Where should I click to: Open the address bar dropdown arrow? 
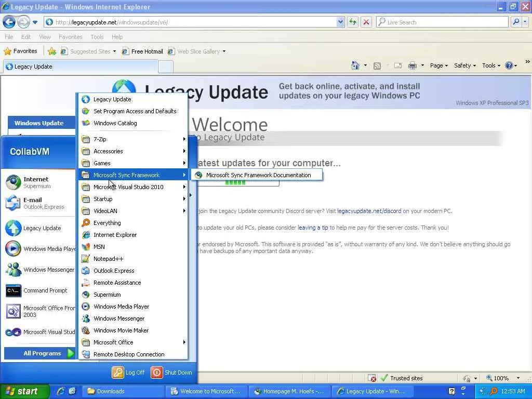tap(340, 22)
